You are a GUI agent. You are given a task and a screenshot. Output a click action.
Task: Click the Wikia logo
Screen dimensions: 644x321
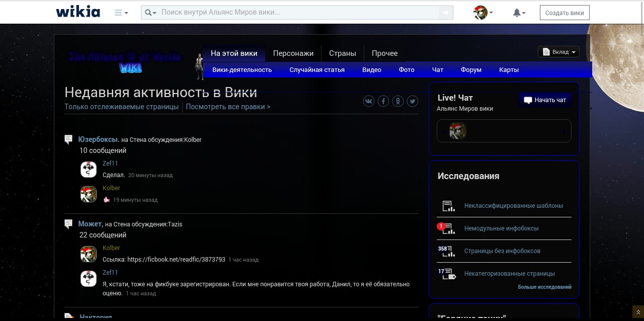(x=77, y=12)
